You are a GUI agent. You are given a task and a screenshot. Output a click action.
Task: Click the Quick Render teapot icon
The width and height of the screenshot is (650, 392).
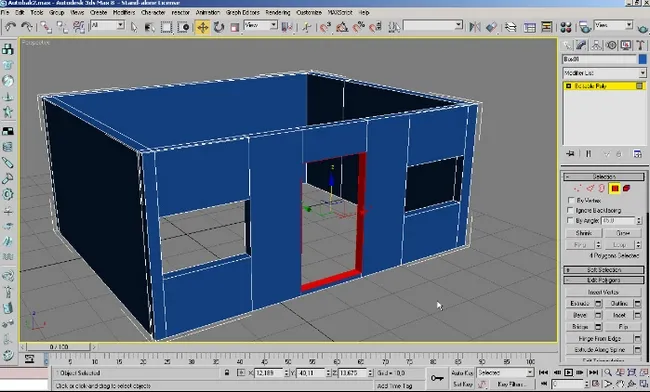point(643,28)
